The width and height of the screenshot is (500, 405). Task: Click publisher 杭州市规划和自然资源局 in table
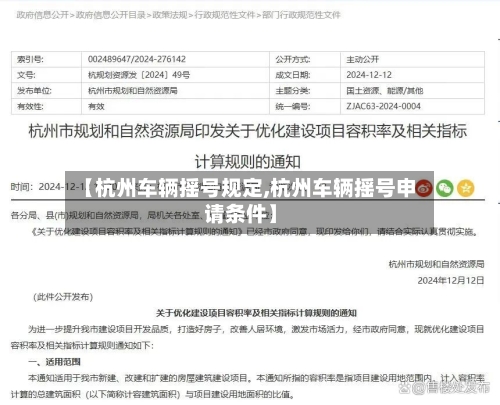coord(133,91)
